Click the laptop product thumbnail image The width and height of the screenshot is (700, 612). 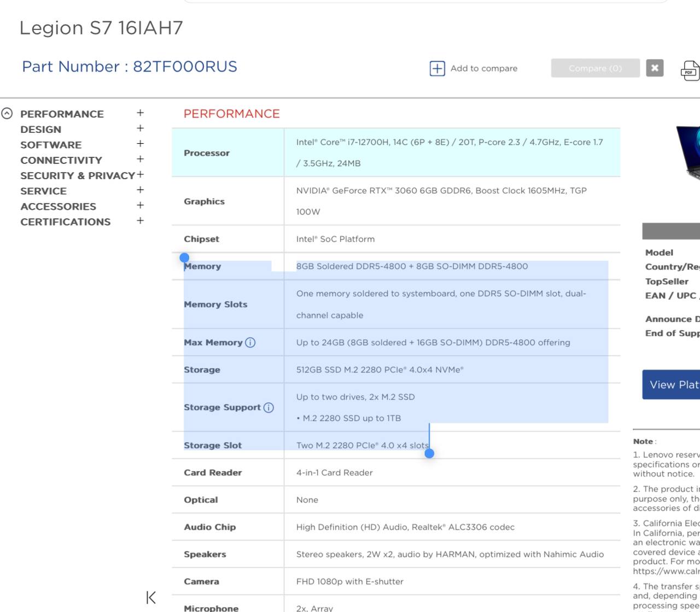[688, 154]
